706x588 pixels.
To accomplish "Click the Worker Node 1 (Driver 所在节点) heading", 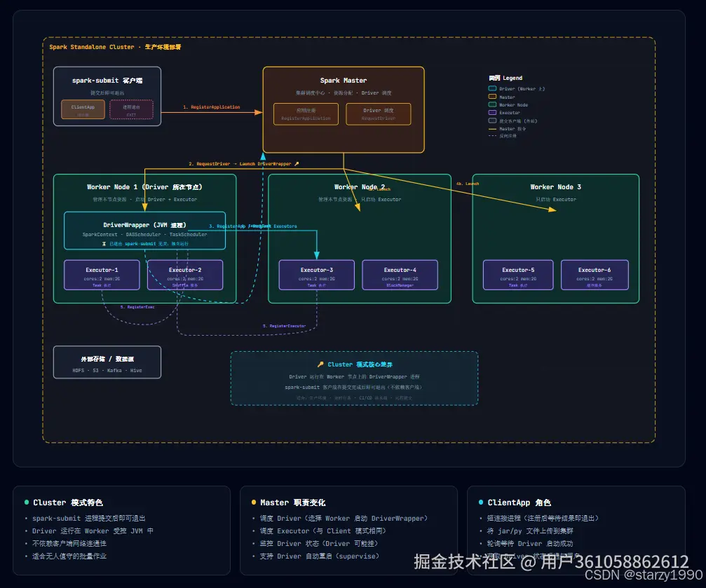I will click(144, 187).
